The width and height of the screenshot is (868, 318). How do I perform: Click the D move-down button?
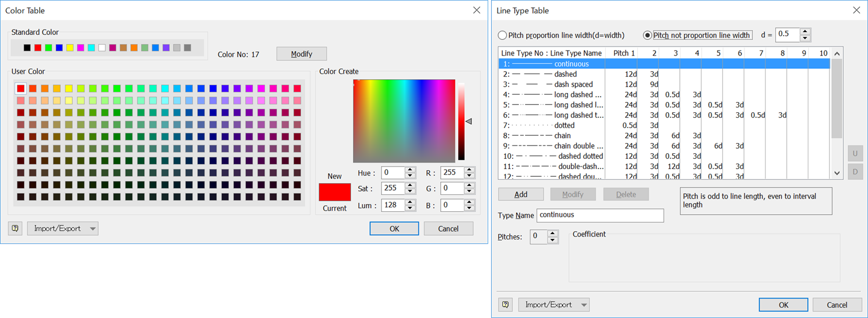pos(855,171)
